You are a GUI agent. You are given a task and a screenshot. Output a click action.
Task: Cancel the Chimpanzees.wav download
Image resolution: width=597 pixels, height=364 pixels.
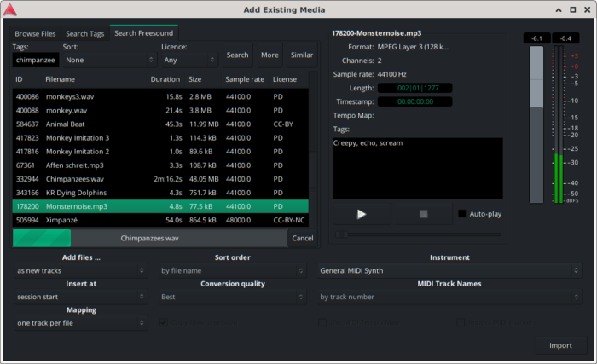pyautogui.click(x=302, y=238)
